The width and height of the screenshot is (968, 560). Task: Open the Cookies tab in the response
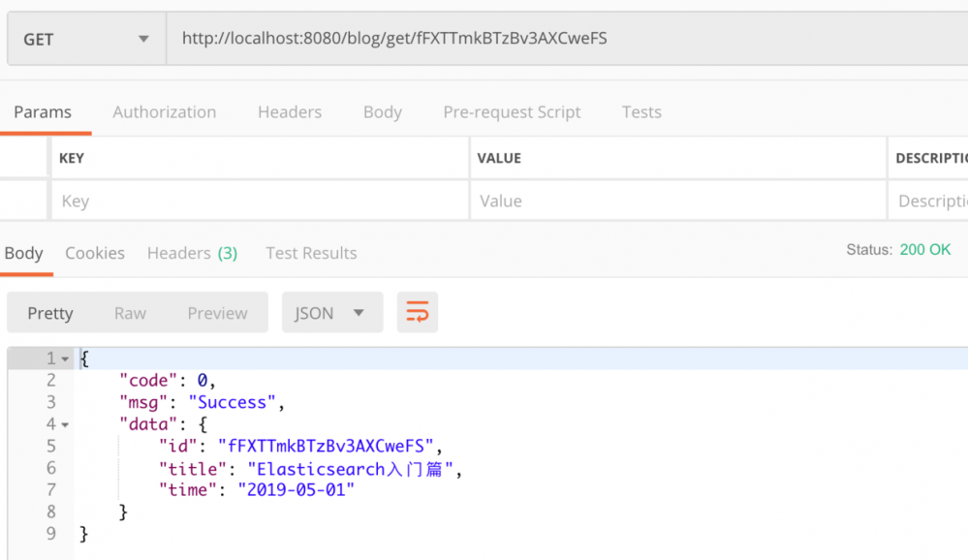pyautogui.click(x=94, y=253)
